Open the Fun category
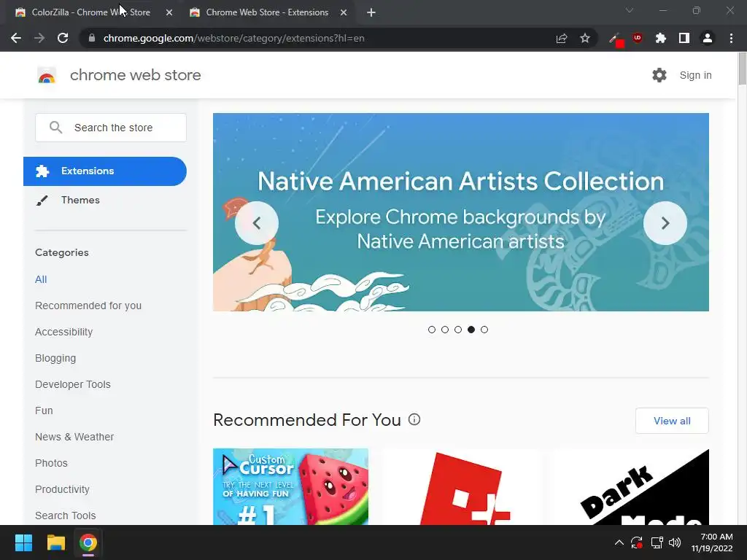The height and width of the screenshot is (560, 747). 44,411
